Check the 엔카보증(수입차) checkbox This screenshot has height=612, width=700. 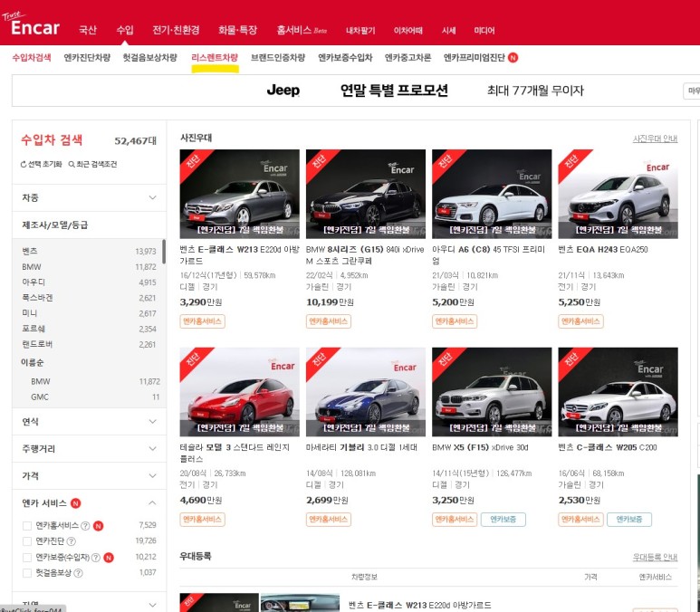tap(27, 558)
